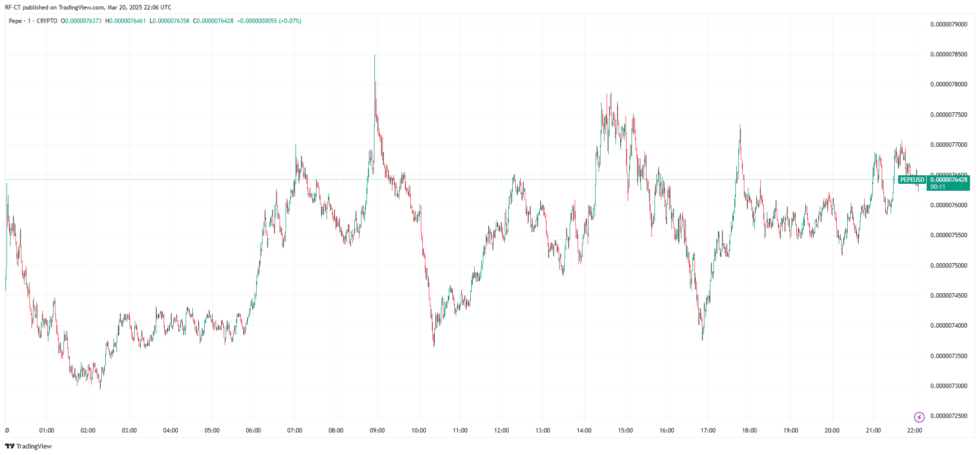Click the purple lightning bolt icon
Viewport: 980px width, 455px height.
point(919,417)
